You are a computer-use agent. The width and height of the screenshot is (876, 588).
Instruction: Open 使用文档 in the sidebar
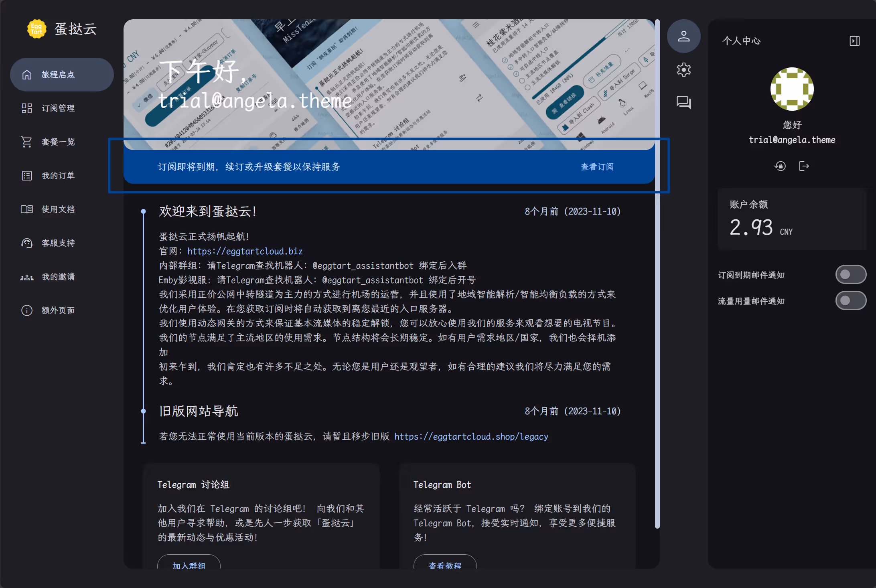pyautogui.click(x=58, y=209)
